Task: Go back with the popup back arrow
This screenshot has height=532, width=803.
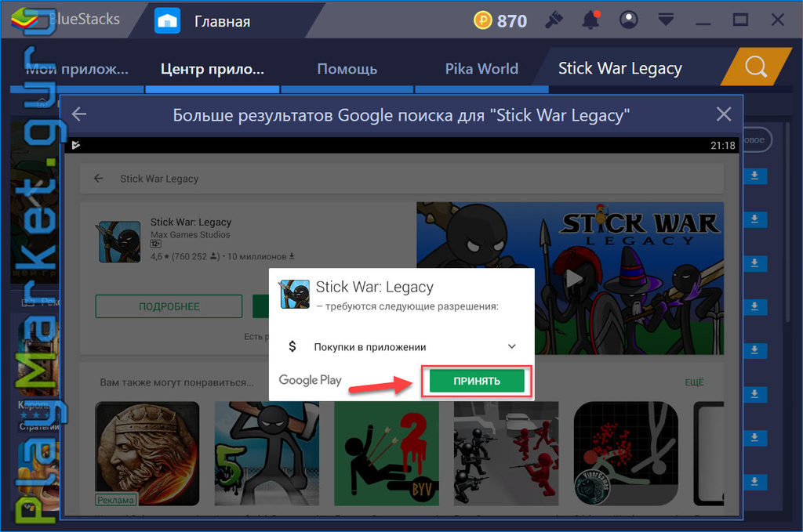Action: point(79,114)
